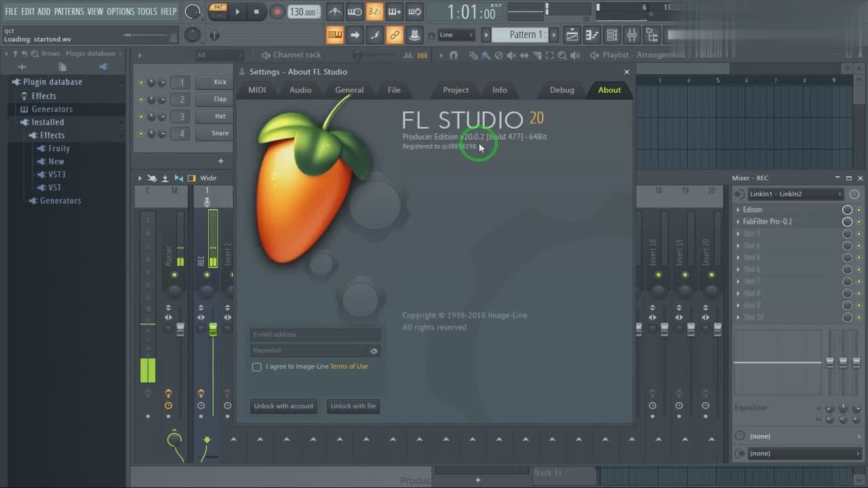Stop playback with the Stop button
Image resolution: width=868 pixels, height=488 pixels.
(x=256, y=12)
